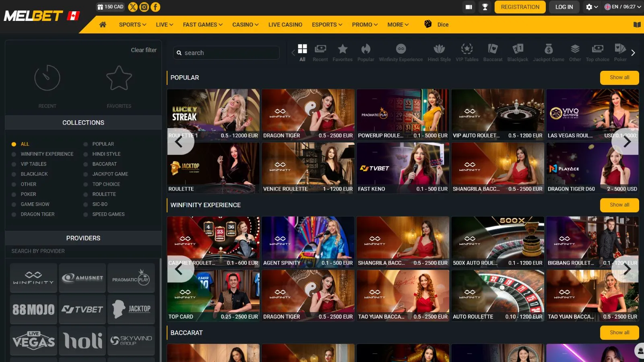Open the Facebook social icon
The height and width of the screenshot is (362, 644).
[155, 7]
